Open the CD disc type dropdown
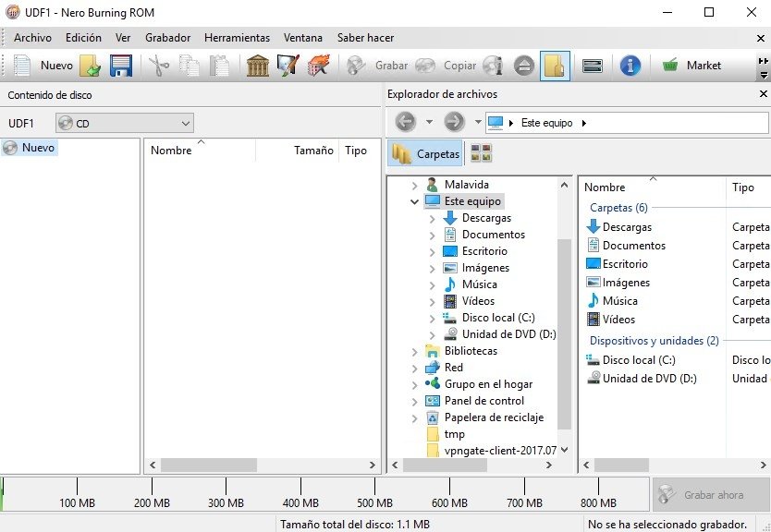The image size is (771, 532). (125, 123)
